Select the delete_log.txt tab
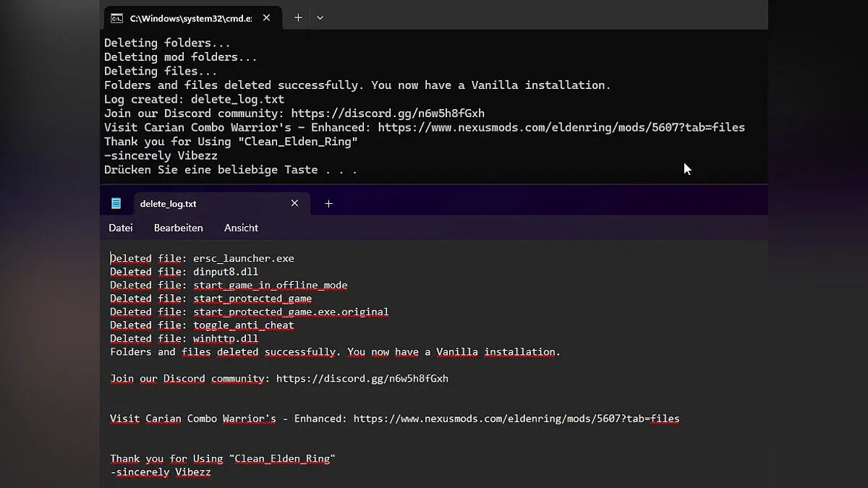Viewport: 868px width, 488px height. 168,204
